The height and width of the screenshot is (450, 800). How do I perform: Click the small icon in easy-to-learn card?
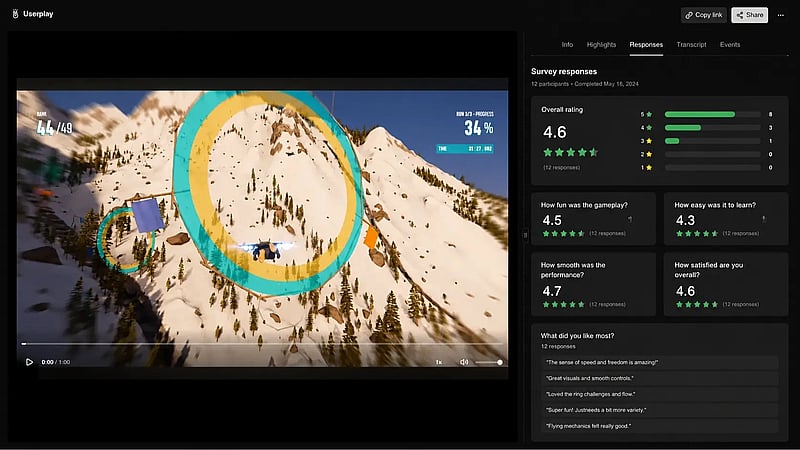pos(764,219)
